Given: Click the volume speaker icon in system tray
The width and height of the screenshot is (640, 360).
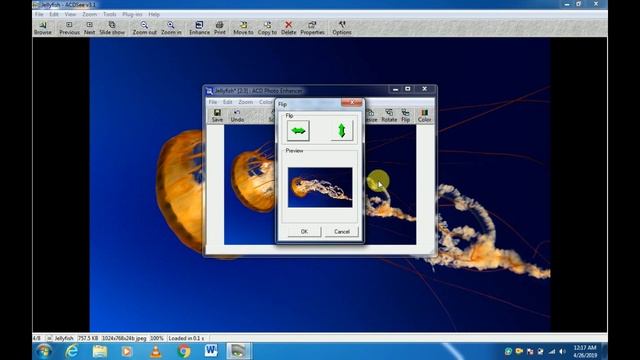Looking at the screenshot, I should click(563, 351).
